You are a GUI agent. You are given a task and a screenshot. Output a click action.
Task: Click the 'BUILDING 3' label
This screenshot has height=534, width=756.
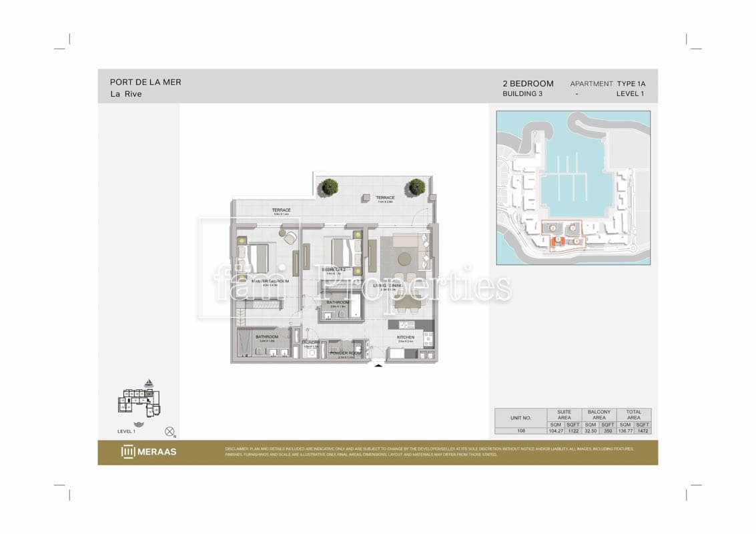coord(522,93)
